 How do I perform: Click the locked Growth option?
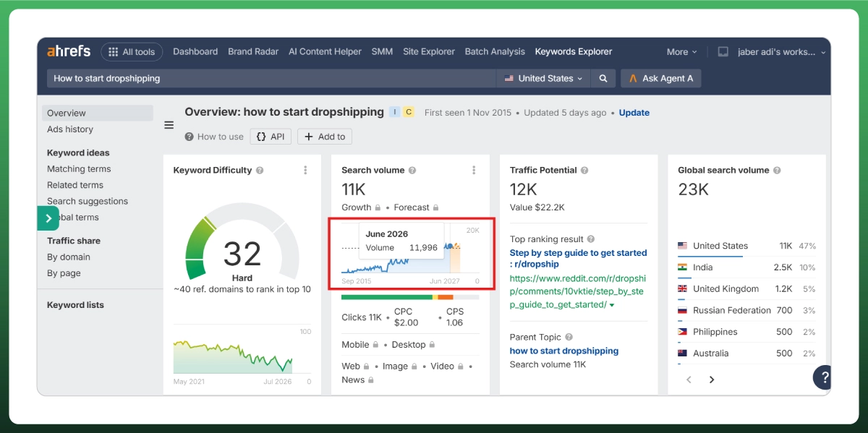point(361,207)
